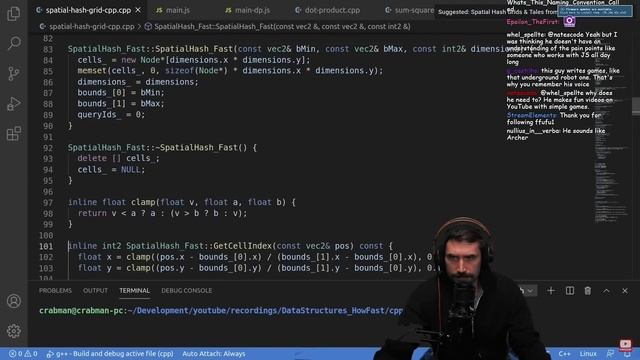
Task: Select the TERMINAL panel tab
Action: pyautogui.click(x=134, y=291)
